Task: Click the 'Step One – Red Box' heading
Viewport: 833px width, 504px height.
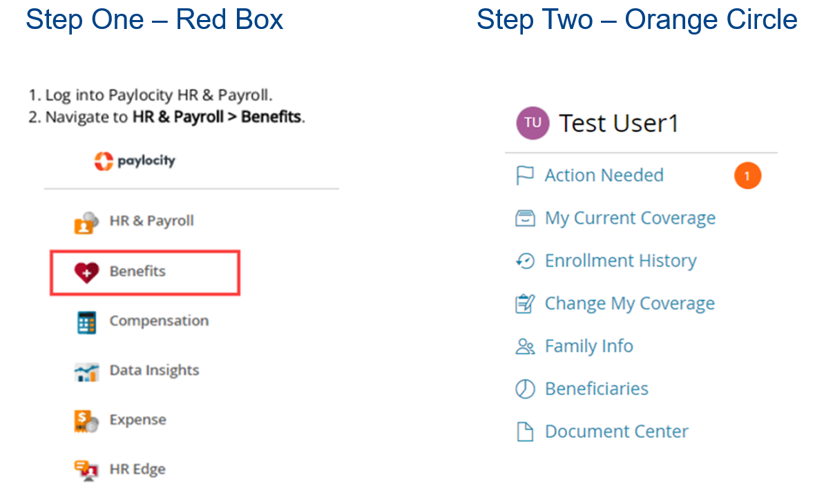Action: pos(154,19)
